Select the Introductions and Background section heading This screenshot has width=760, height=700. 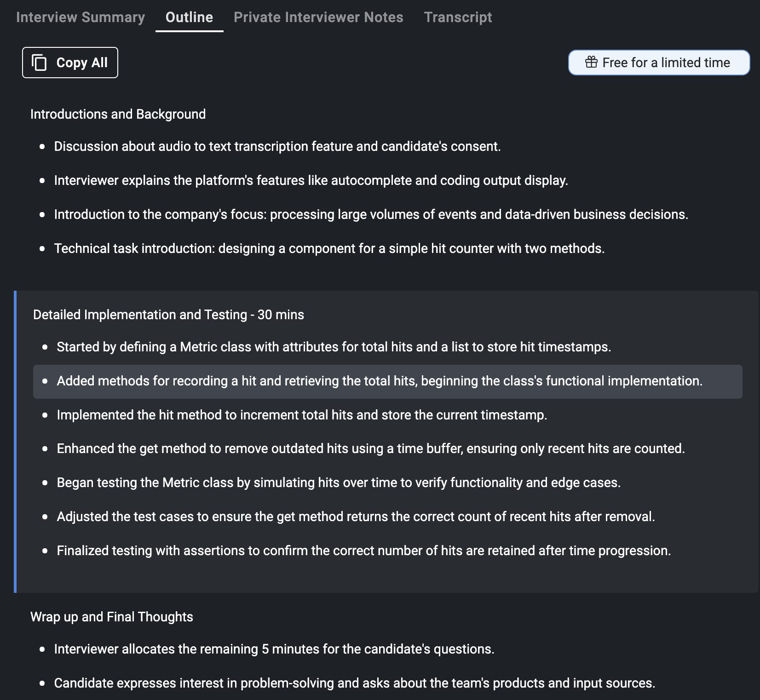(118, 114)
